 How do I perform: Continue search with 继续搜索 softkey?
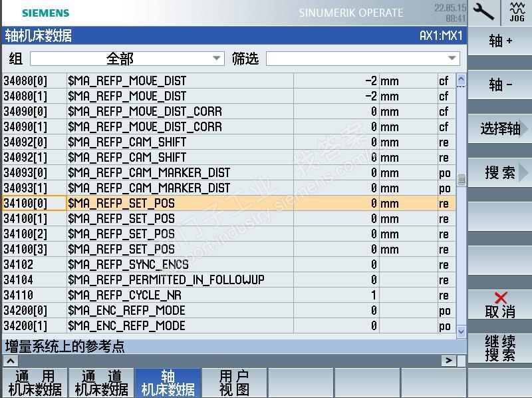click(x=500, y=349)
